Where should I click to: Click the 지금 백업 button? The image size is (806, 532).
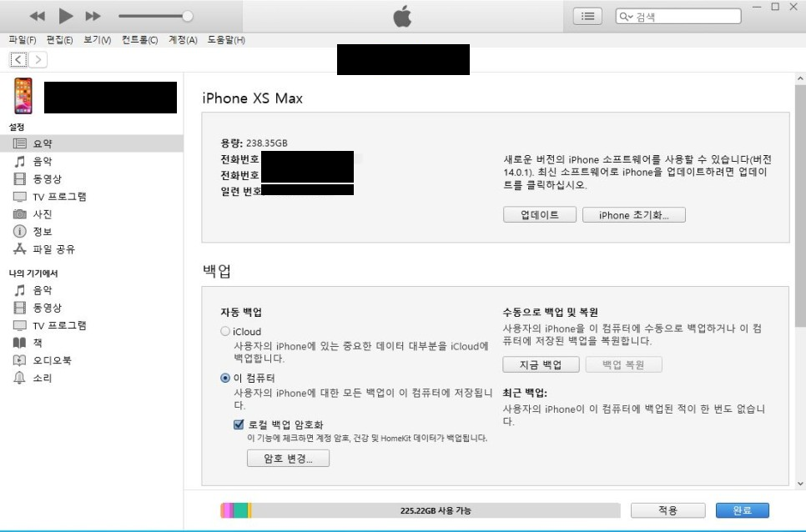point(541,364)
